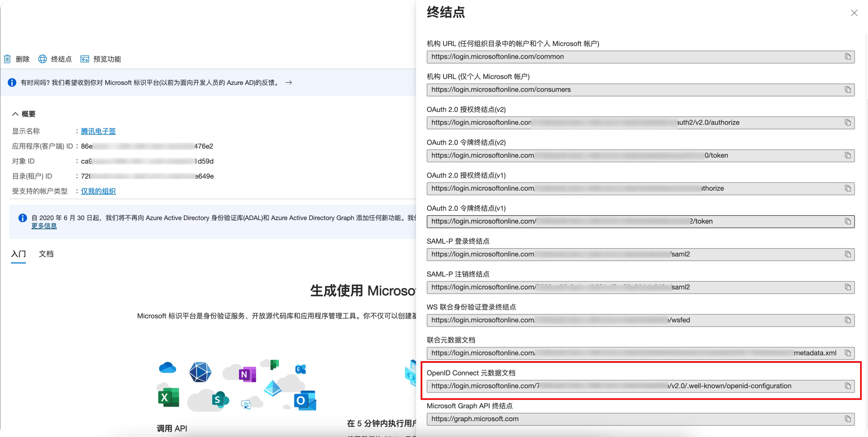Copy the WS 联合身份验证登录终结点 URL
This screenshot has width=868, height=437.
click(x=848, y=320)
